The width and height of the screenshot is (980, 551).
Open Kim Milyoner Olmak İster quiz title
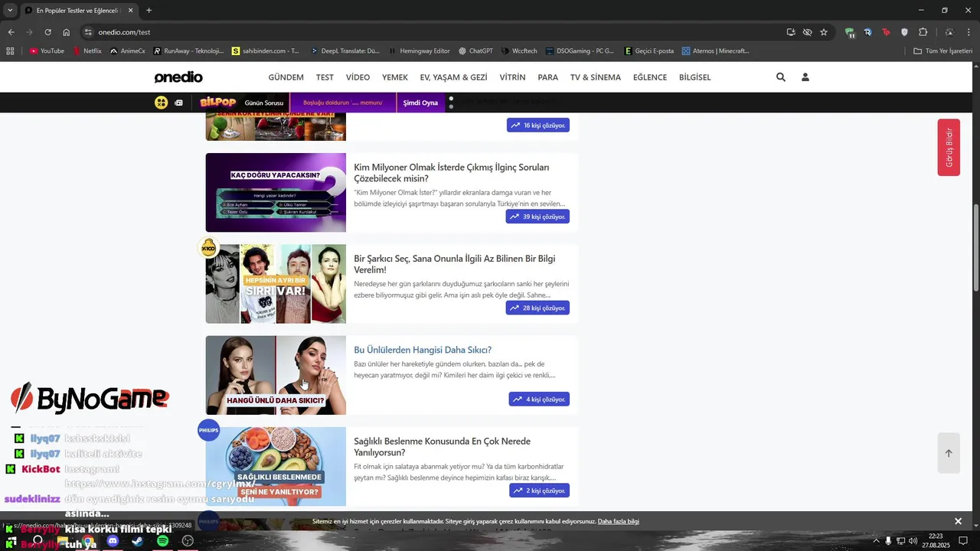pyautogui.click(x=452, y=172)
